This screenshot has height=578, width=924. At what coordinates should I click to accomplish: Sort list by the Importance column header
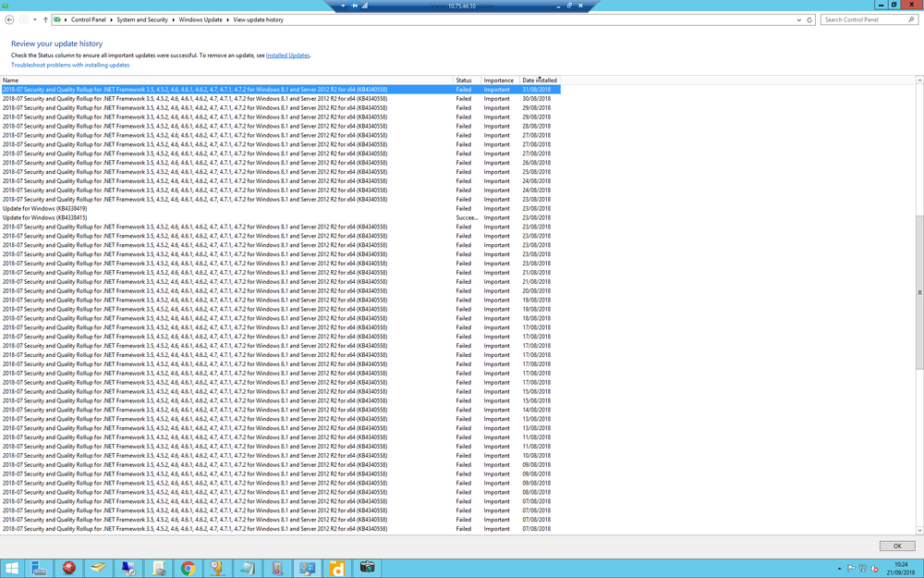click(x=501, y=80)
